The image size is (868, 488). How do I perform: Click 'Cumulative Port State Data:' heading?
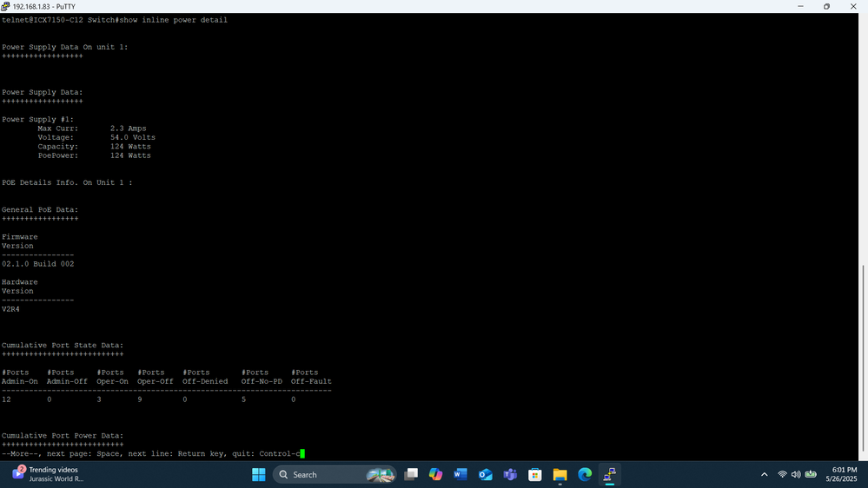pyautogui.click(x=63, y=346)
